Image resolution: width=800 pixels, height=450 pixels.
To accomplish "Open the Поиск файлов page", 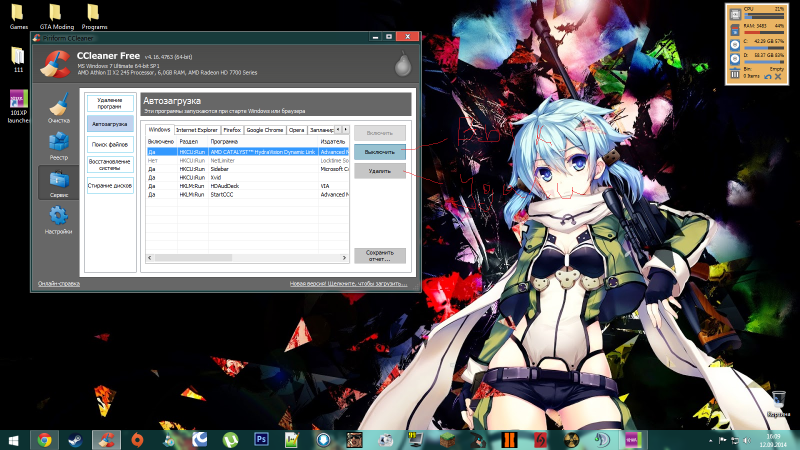I will point(110,144).
